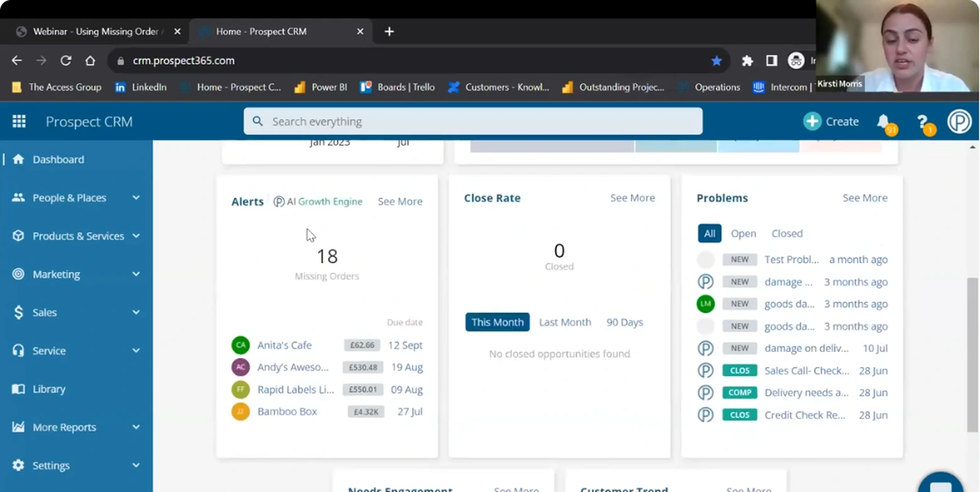Expand the Marketing menu chevron

coord(136,274)
